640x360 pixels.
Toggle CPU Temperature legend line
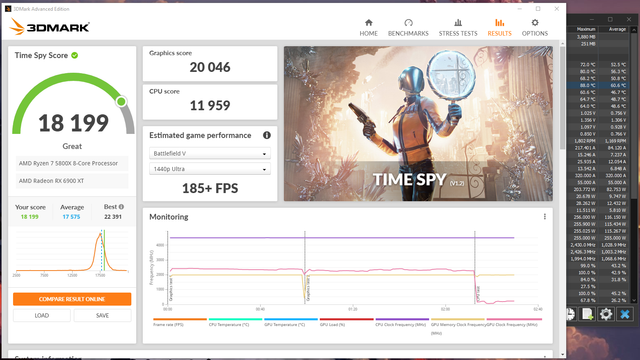tap(236, 319)
